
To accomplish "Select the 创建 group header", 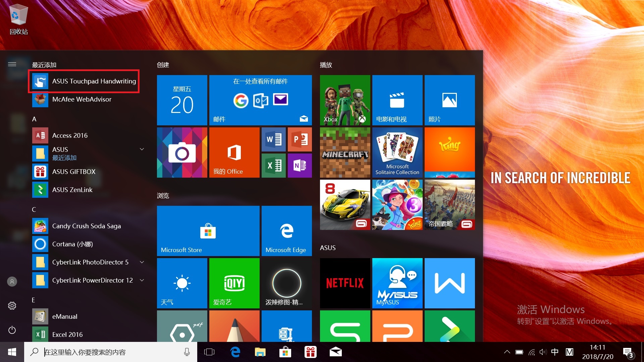I will [x=163, y=65].
